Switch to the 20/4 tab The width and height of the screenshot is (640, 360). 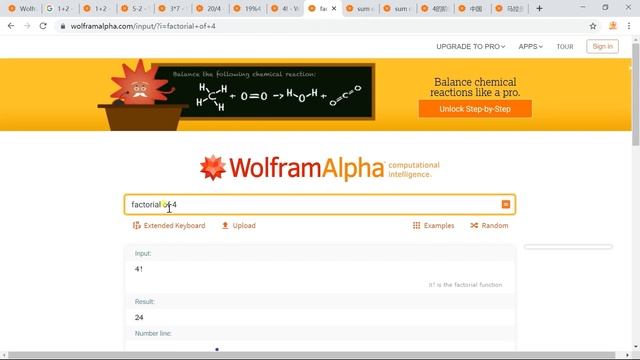[x=210, y=8]
